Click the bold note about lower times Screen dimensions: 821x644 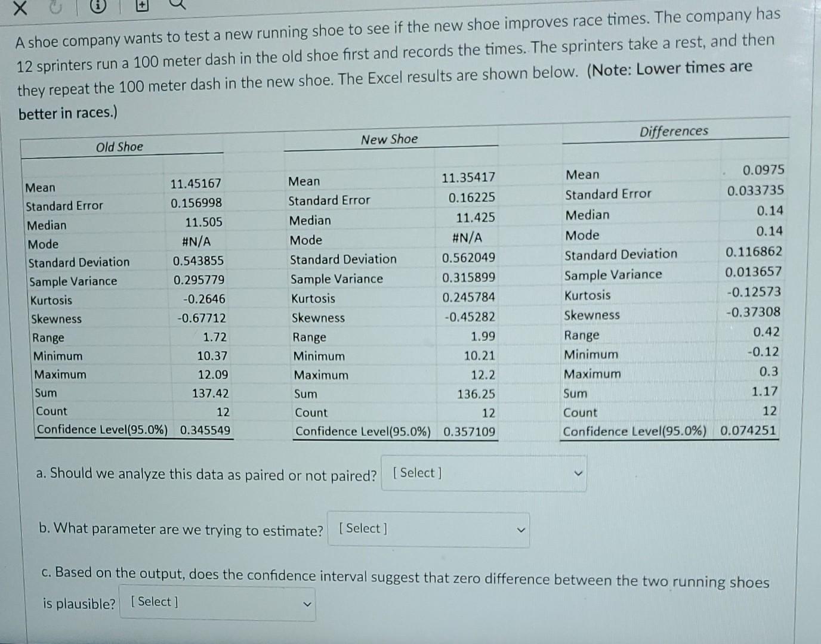(385, 90)
